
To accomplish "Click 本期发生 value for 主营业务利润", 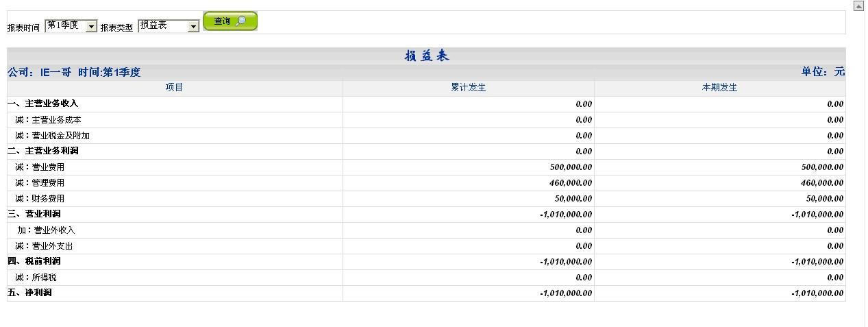I will (x=835, y=151).
